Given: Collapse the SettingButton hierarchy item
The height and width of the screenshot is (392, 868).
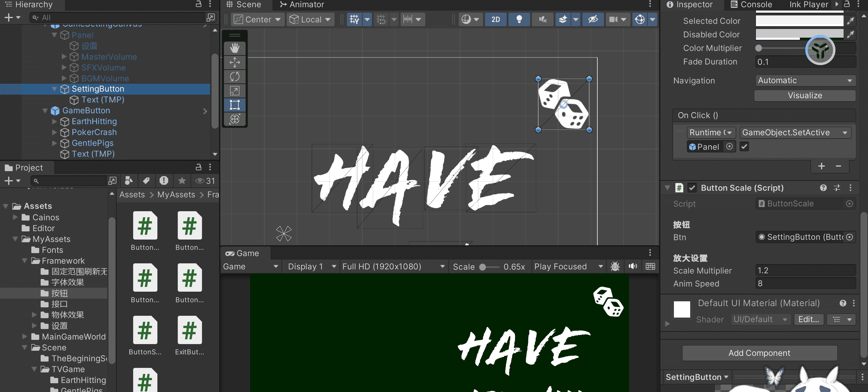Looking at the screenshot, I should coord(54,89).
